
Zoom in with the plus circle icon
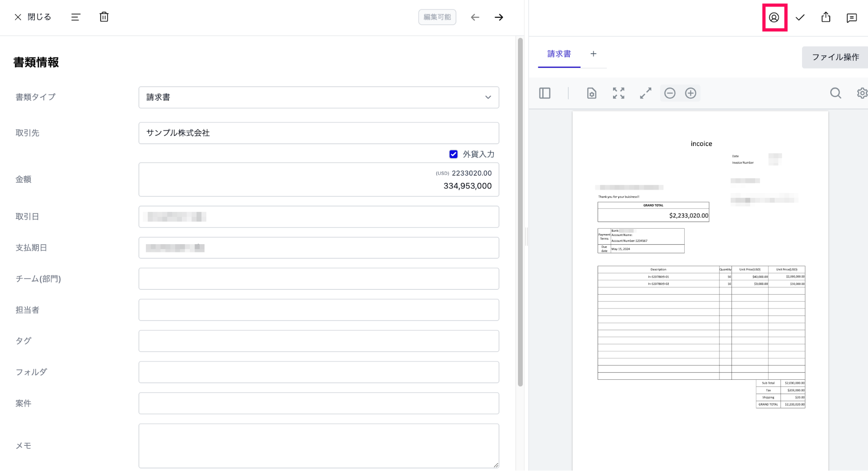point(690,93)
